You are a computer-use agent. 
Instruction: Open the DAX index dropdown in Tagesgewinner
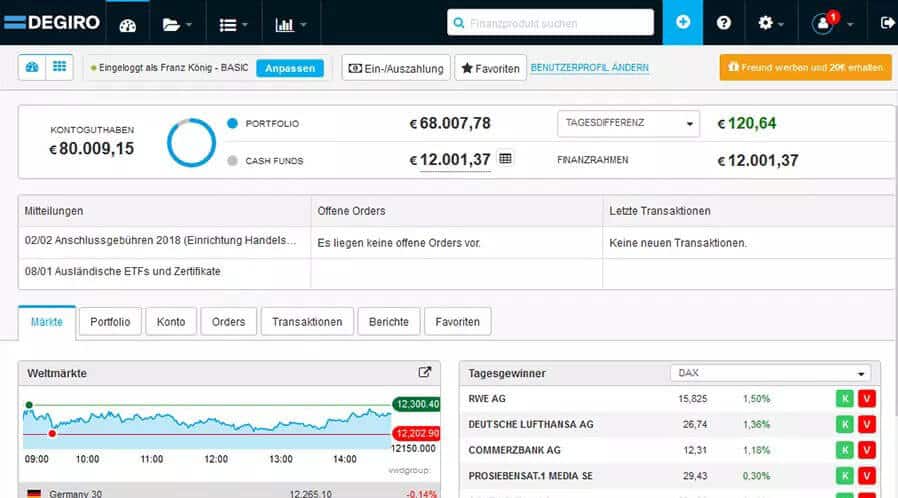point(770,373)
